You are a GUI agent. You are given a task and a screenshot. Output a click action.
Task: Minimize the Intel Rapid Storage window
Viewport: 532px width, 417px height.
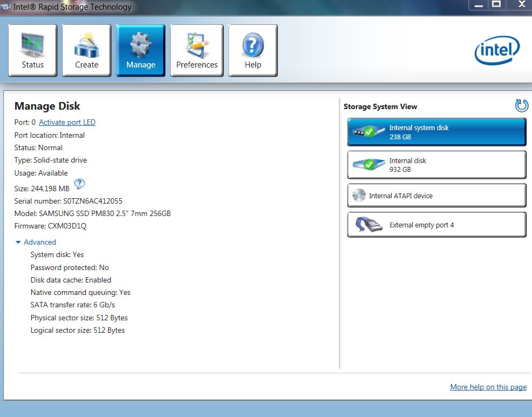(479, 5)
